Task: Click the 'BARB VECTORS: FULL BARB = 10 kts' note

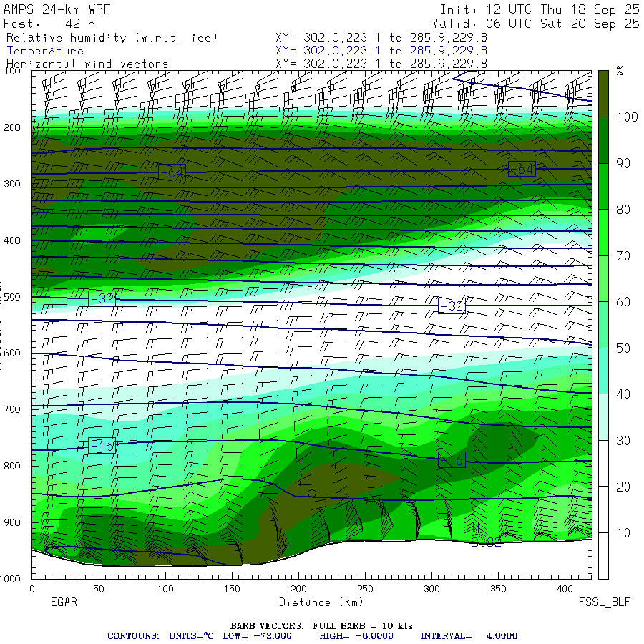Action: pos(321,626)
